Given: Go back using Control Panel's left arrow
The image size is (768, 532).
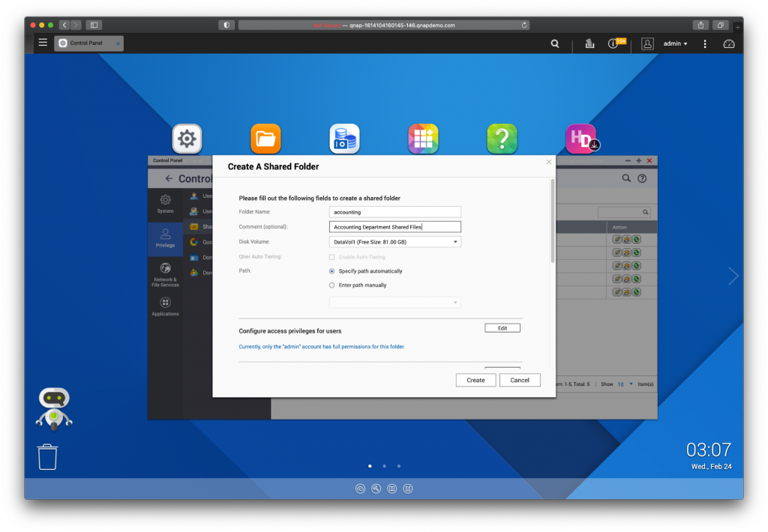Looking at the screenshot, I should (169, 178).
